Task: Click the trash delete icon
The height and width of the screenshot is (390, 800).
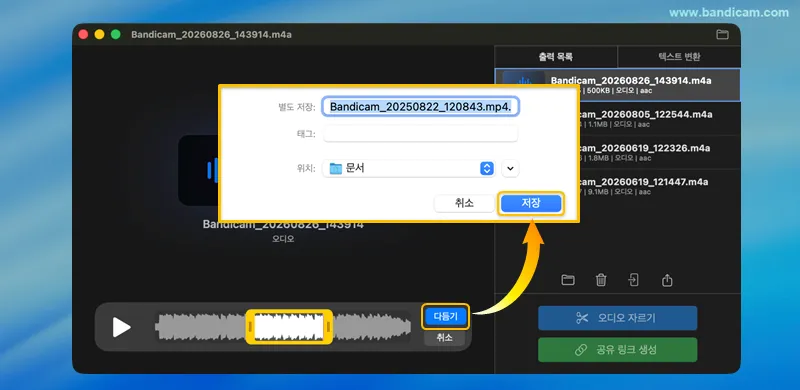Action: coord(601,280)
